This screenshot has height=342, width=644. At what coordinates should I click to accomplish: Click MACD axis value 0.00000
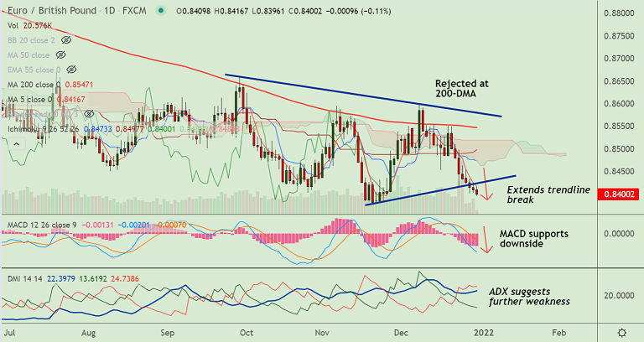[x=619, y=233]
